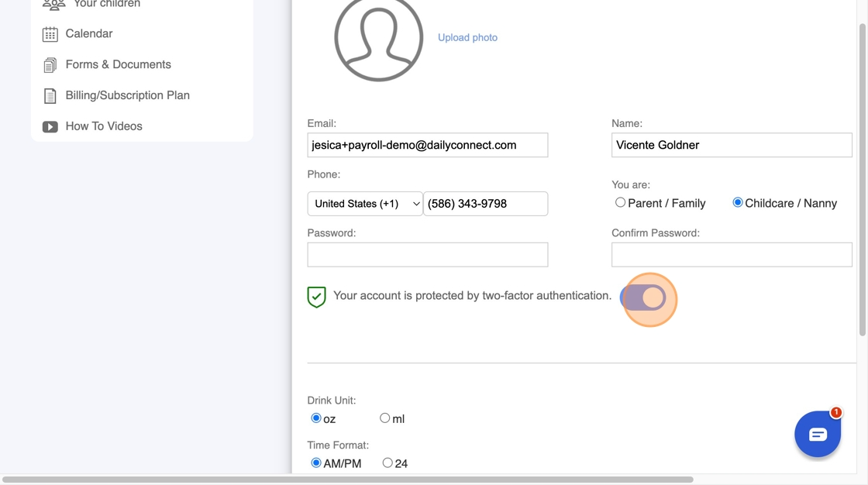Click the 'Your account is protected by two-factor authentication.' text

472,296
